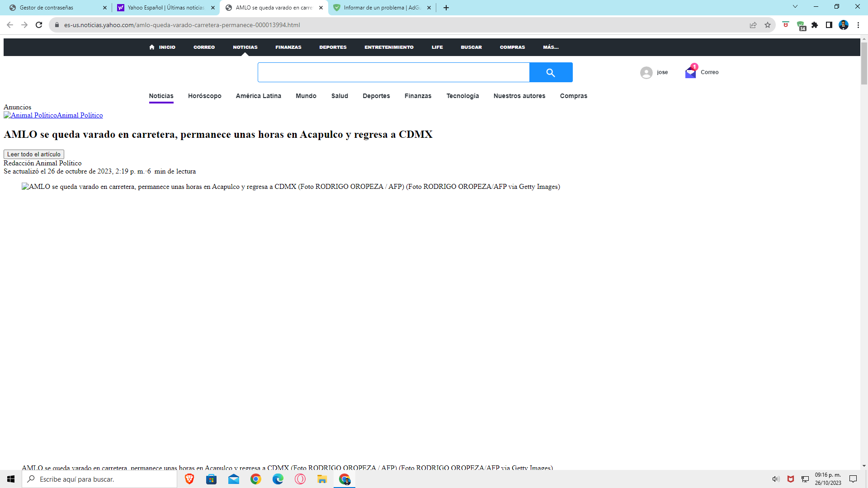Open the AdGuard extension icon
Image resolution: width=868 pixels, height=488 pixels.
click(x=802, y=25)
